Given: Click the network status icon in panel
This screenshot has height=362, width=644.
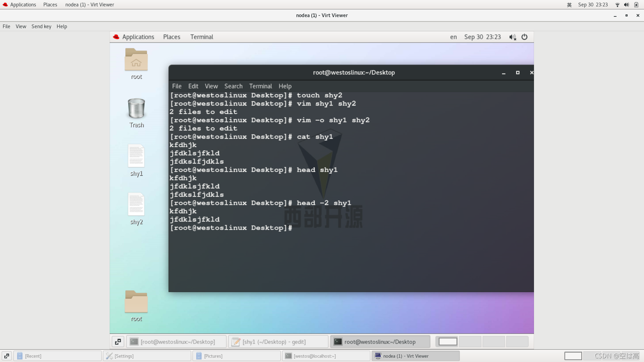Looking at the screenshot, I should pyautogui.click(x=618, y=4).
